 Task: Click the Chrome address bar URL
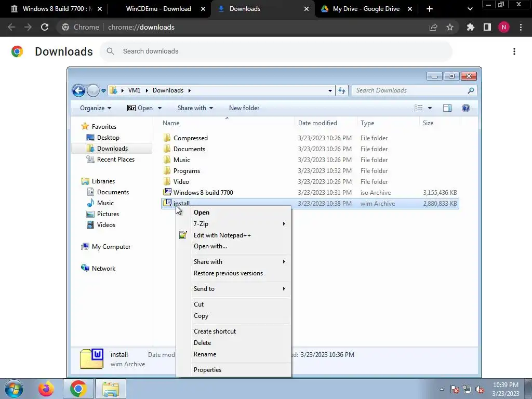pos(141,27)
